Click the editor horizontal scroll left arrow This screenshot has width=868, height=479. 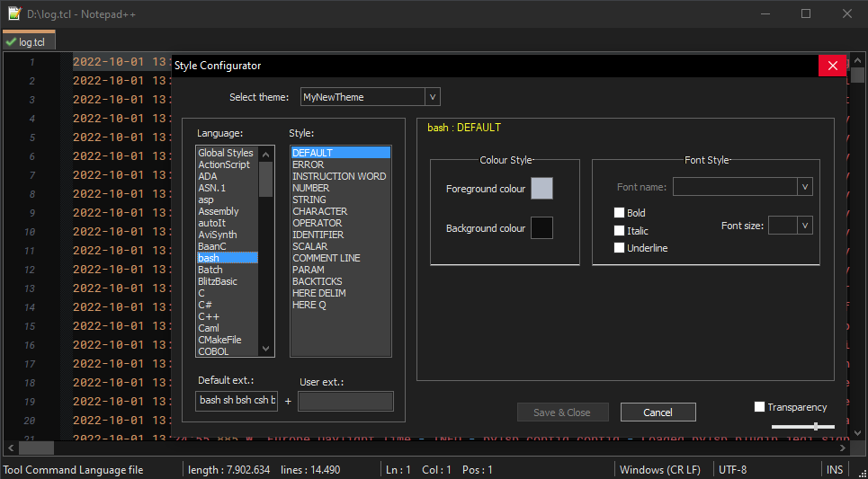11,448
